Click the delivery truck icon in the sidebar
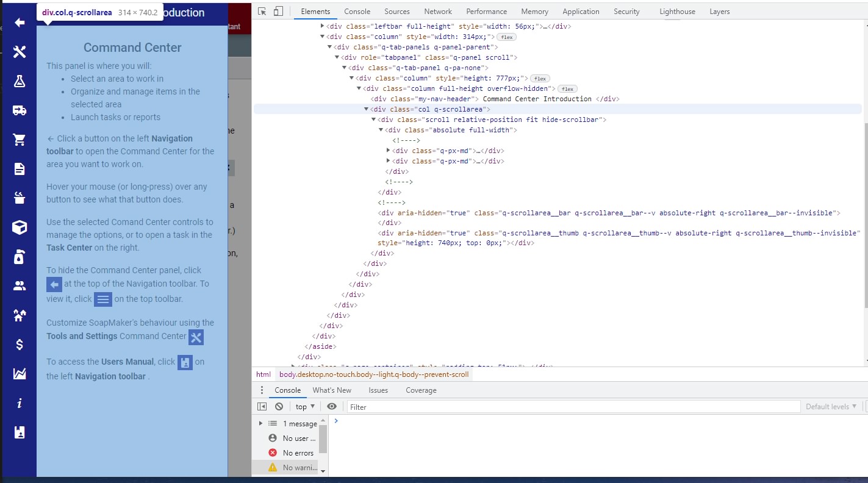Screen dimensions: 868x483 [x=19, y=110]
